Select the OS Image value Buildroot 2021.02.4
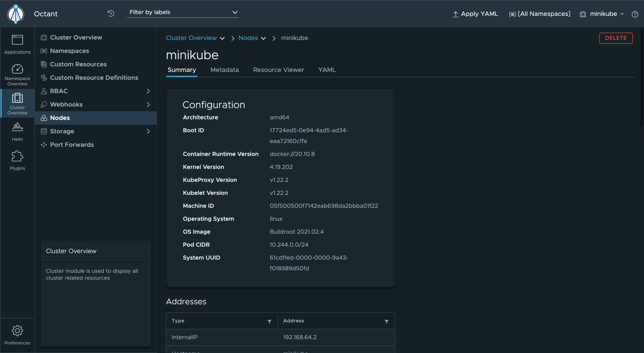 297,232
